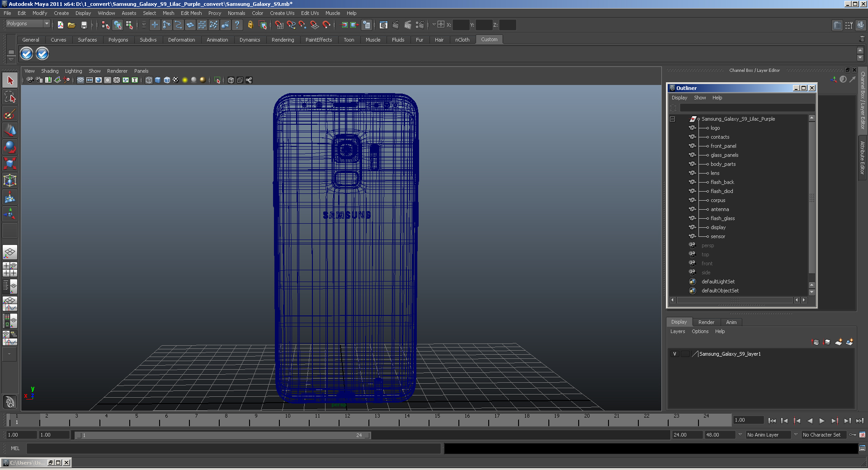Switch to four view layout

point(10,269)
